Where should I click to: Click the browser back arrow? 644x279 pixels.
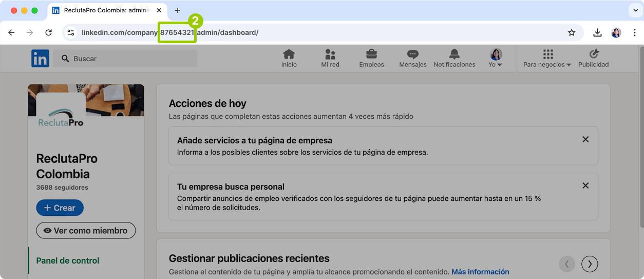11,32
